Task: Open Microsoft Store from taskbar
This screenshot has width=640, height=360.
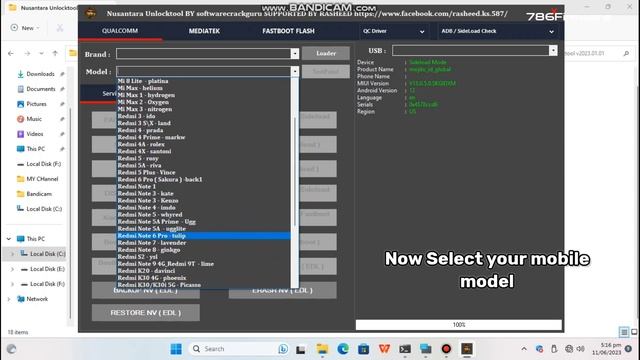Action: [x=363, y=349]
